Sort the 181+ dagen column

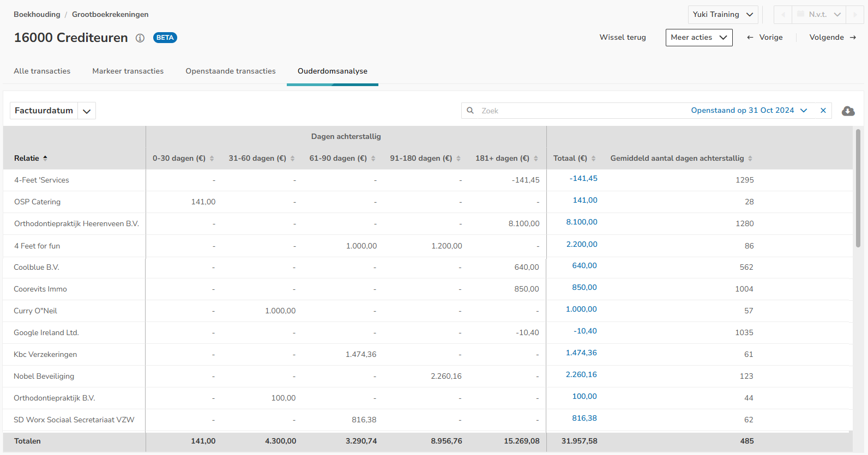(x=535, y=159)
